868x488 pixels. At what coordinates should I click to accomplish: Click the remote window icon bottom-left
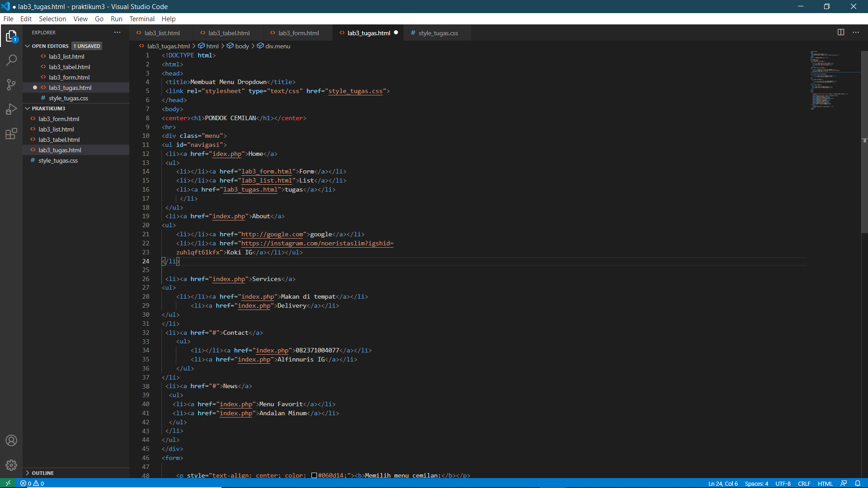pos(8,483)
